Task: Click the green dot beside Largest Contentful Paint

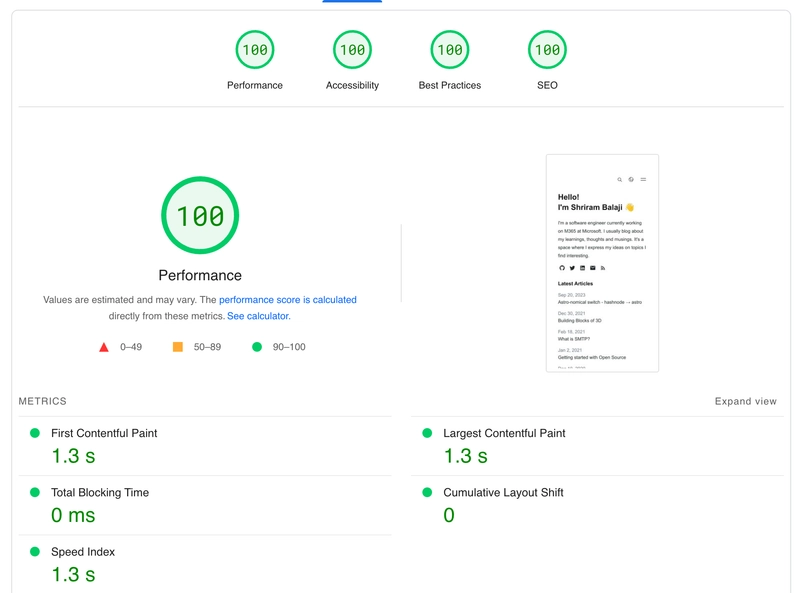Action: tap(427, 433)
